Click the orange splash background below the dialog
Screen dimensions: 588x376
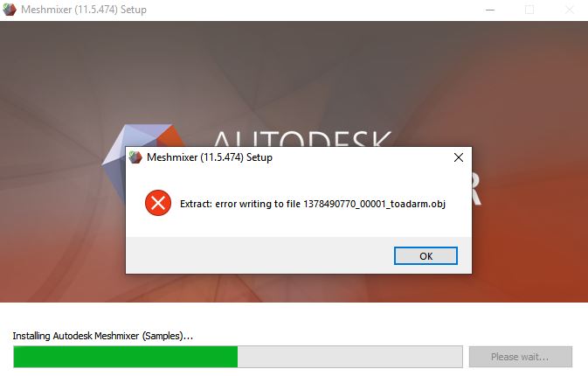point(299,288)
